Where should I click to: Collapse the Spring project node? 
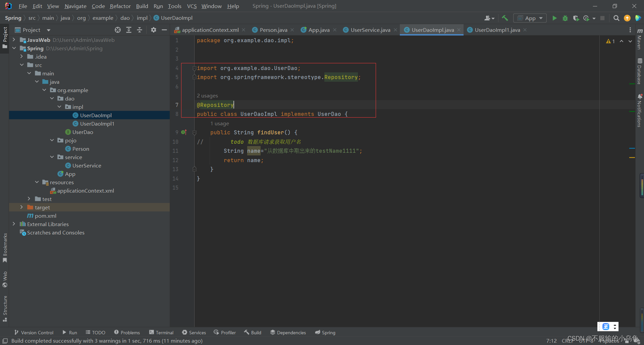point(14,48)
